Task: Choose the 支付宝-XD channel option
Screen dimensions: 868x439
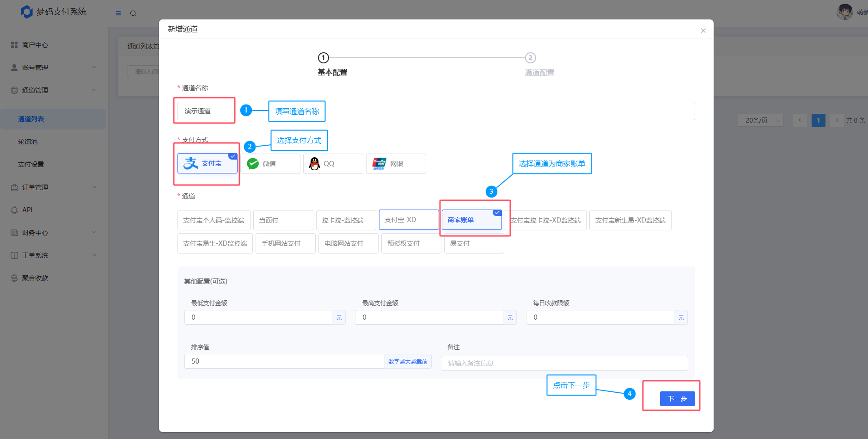Action: tap(409, 220)
